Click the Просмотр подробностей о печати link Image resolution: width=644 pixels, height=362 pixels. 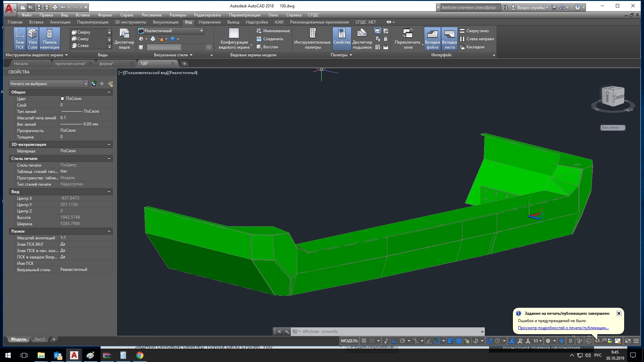563,327
